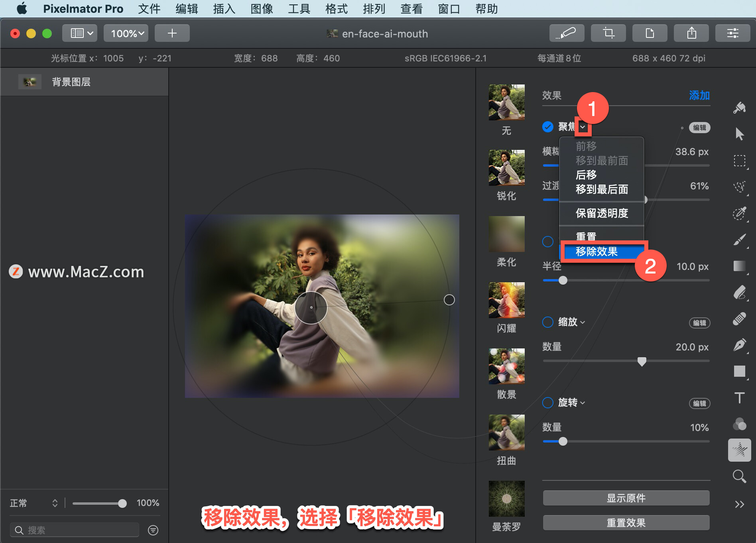Open the 查看 menu
Viewport: 756px width, 543px height.
click(x=411, y=8)
